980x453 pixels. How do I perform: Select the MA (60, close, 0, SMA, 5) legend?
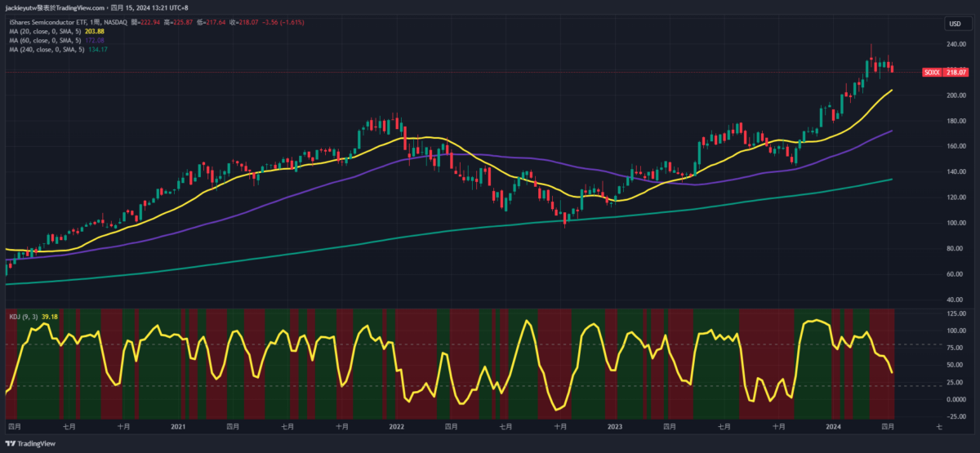point(44,41)
